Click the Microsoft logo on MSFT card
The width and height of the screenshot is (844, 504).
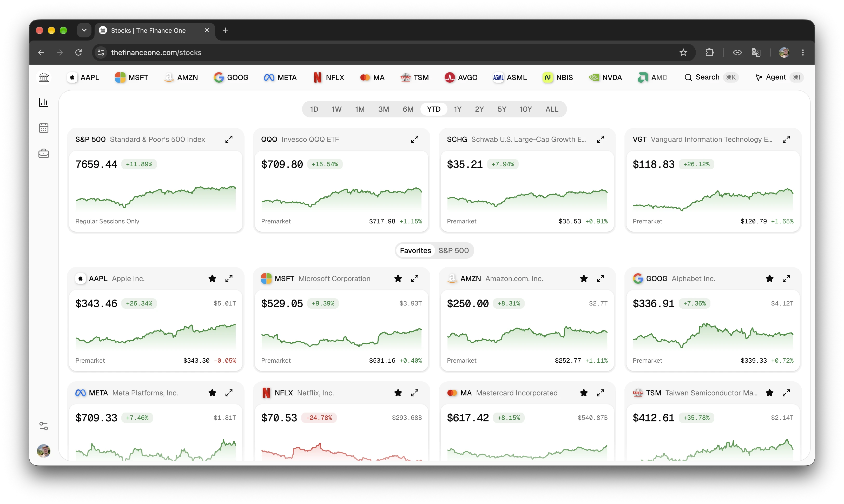(x=266, y=278)
